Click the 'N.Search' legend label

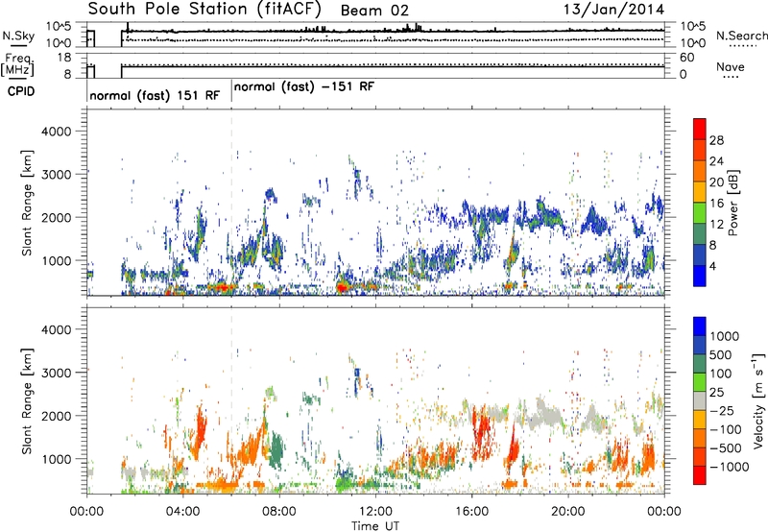pos(741,36)
